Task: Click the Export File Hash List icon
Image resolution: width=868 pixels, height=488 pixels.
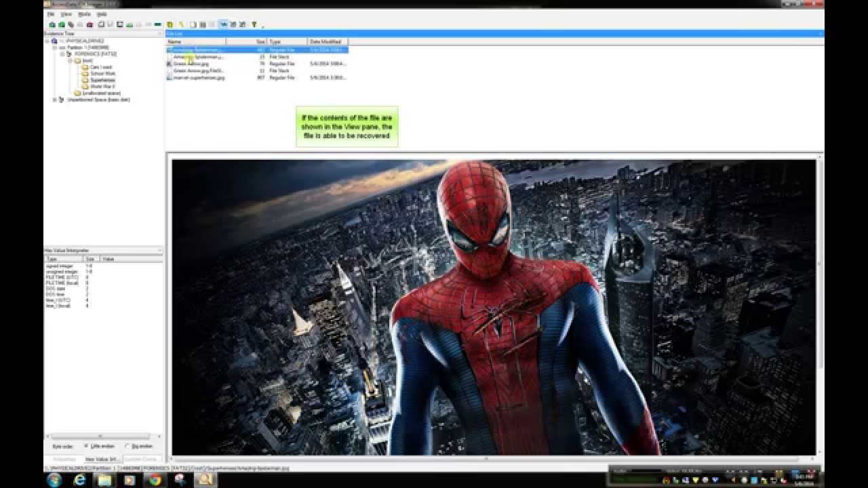Action: coord(203,24)
